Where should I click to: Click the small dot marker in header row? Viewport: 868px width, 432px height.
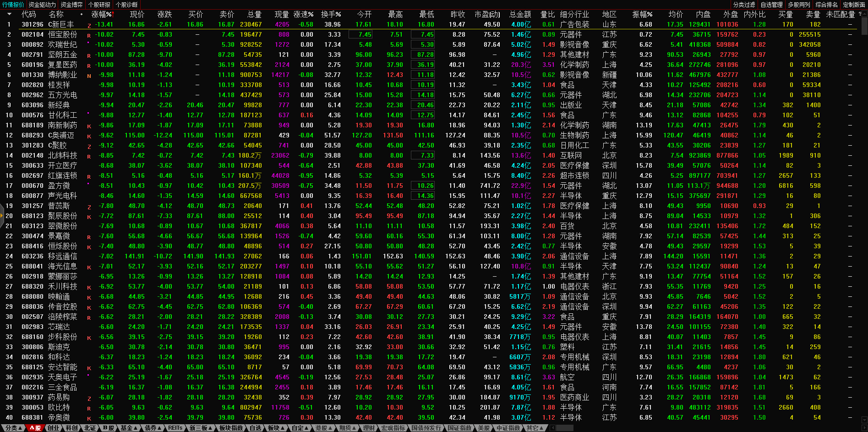[82, 14]
